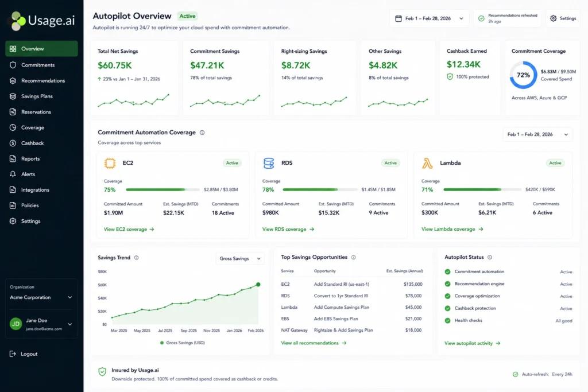This screenshot has height=392, width=588.
Task: Click the Reservations icon in sidebar
Action: click(x=13, y=112)
